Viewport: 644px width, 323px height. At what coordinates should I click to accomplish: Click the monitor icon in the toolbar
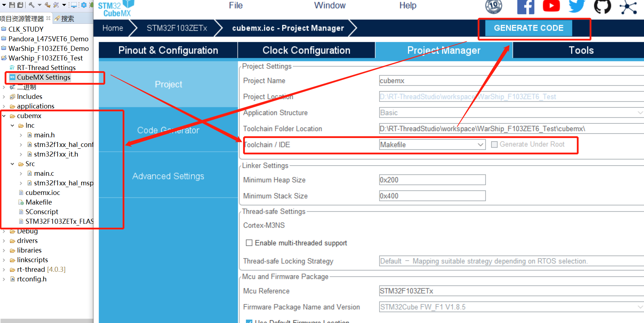[74, 5]
